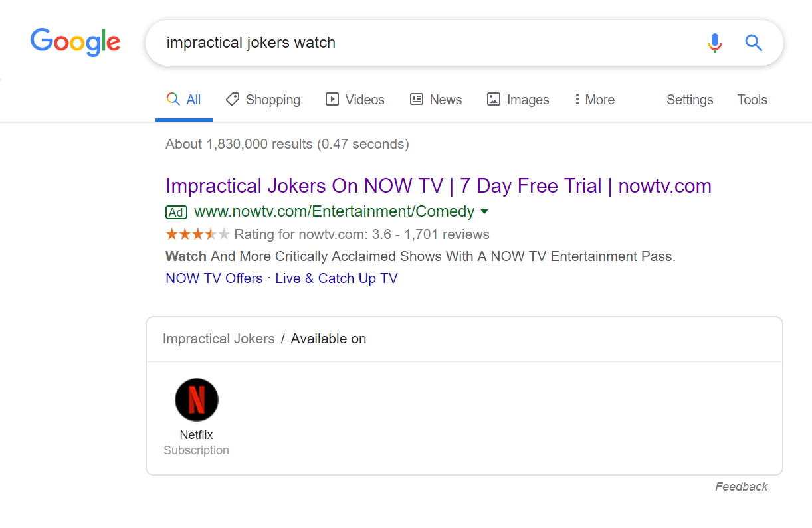812x528 pixels.
Task: Open search Settings
Action: 690,100
